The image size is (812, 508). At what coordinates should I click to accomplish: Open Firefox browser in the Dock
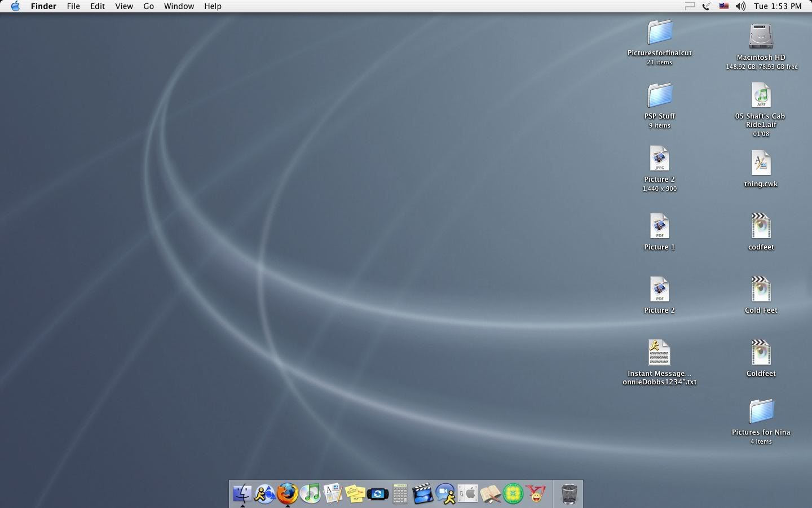click(288, 494)
